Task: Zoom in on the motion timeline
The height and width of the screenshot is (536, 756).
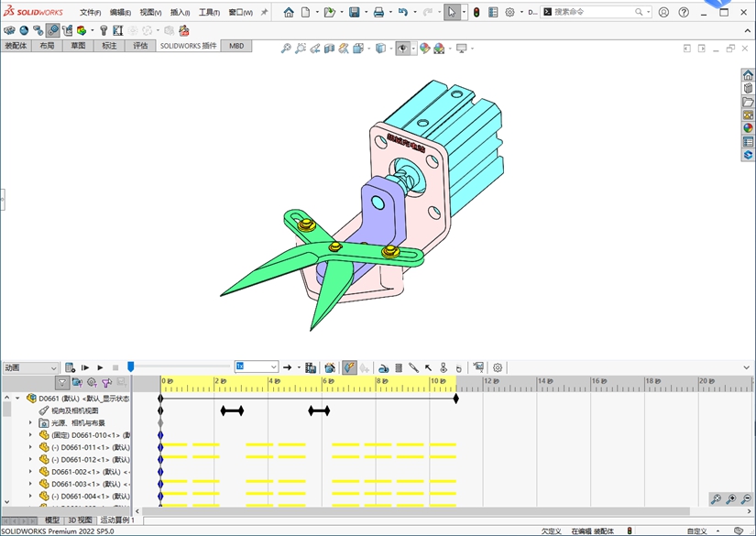Action: pyautogui.click(x=730, y=499)
